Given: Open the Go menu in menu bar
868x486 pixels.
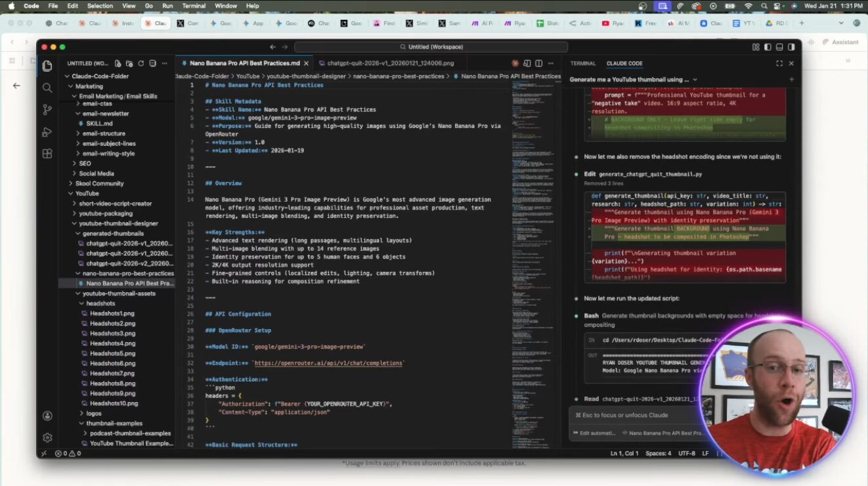Looking at the screenshot, I should pos(149,6).
